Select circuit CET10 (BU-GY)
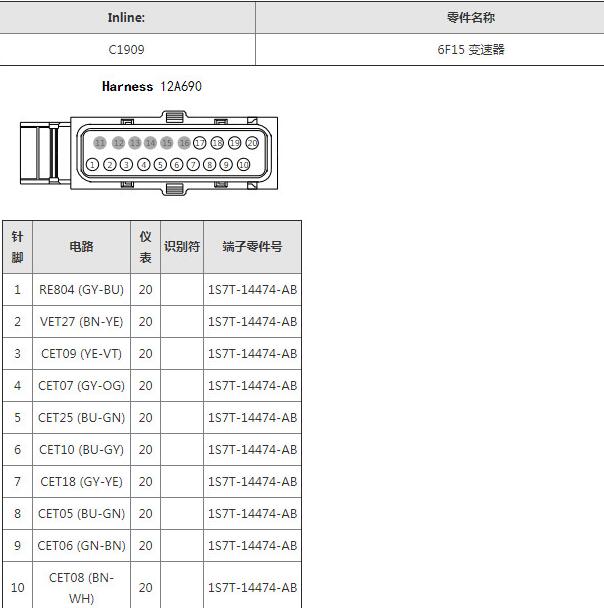 click(81, 449)
